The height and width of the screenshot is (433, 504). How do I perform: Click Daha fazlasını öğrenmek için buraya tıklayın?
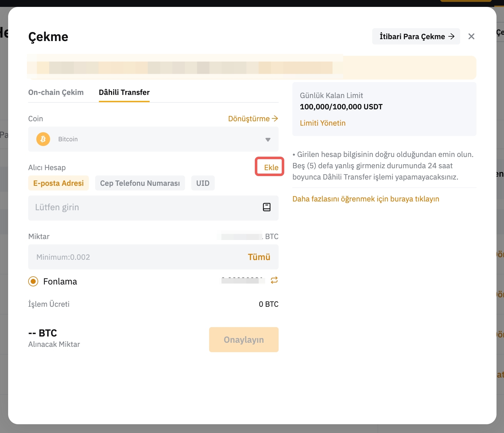coord(366,199)
